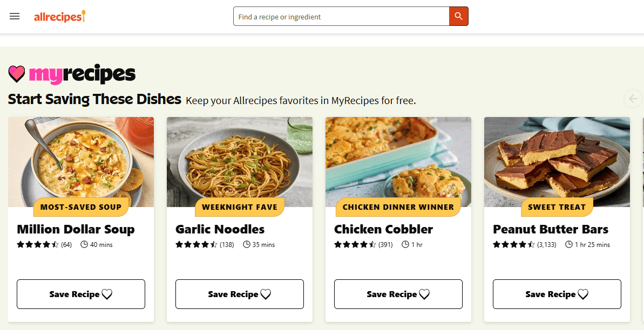Click heart icon on Garlic Noodles card
This screenshot has height=330, width=644.
(266, 294)
